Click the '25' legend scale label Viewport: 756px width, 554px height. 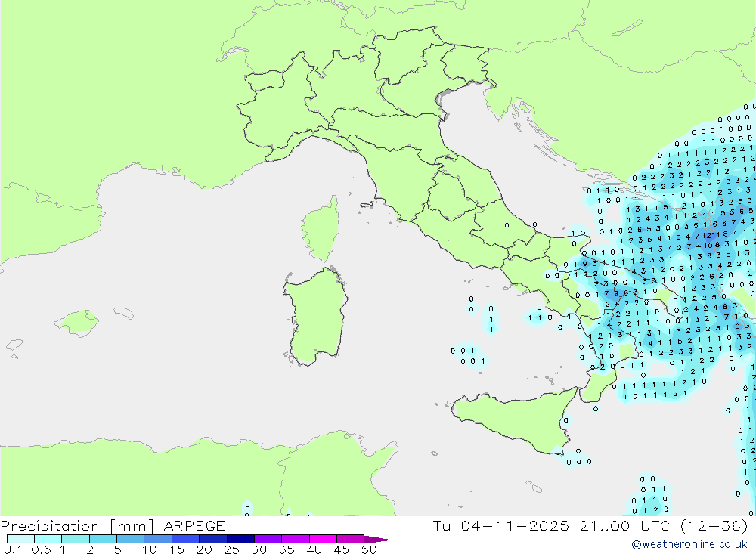[231, 549]
